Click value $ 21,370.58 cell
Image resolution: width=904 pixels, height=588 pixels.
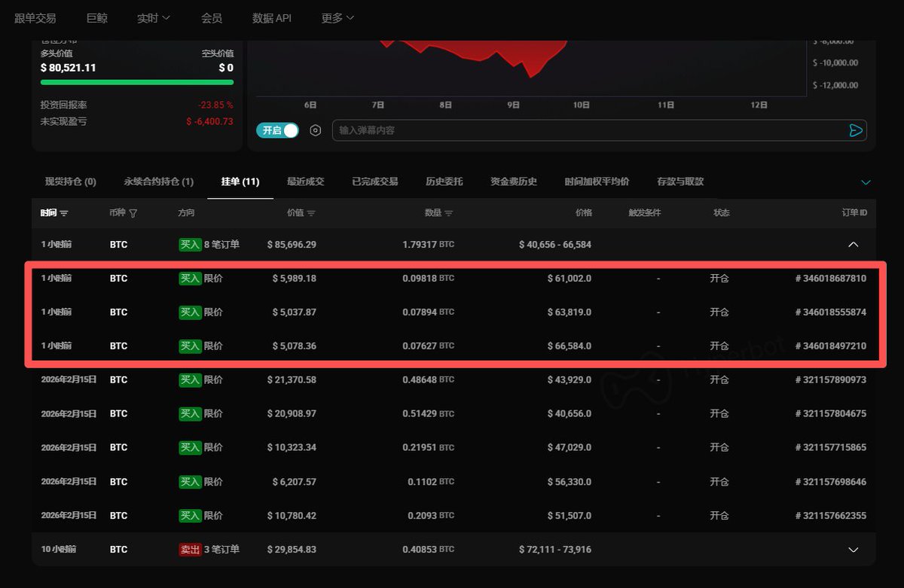pos(292,380)
